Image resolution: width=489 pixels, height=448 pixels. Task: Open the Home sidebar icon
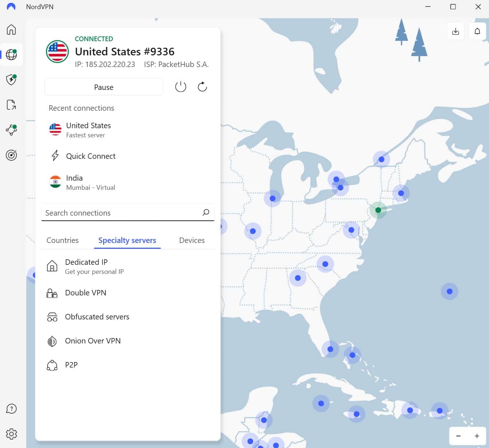click(x=11, y=30)
